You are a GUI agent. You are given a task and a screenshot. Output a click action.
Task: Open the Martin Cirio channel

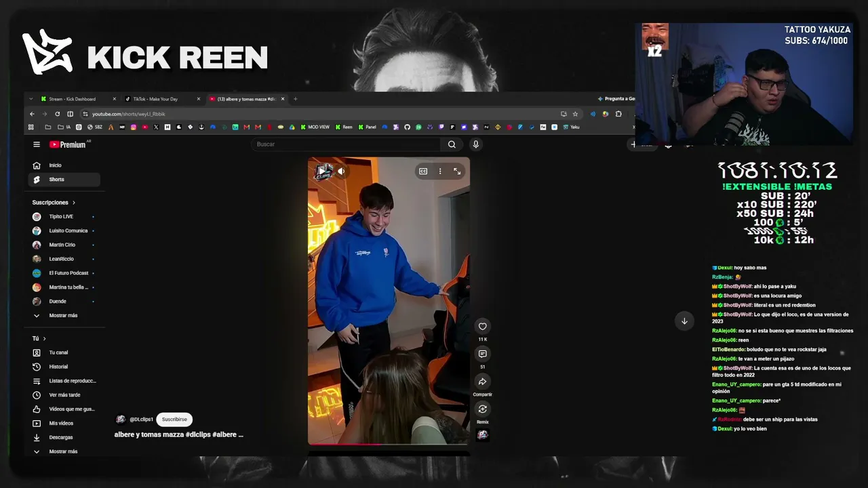tap(64, 245)
